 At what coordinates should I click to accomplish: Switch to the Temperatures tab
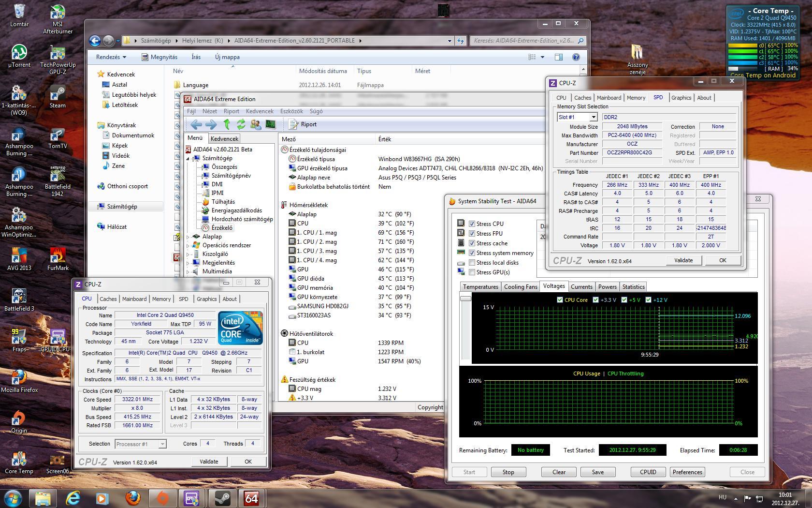[480, 287]
